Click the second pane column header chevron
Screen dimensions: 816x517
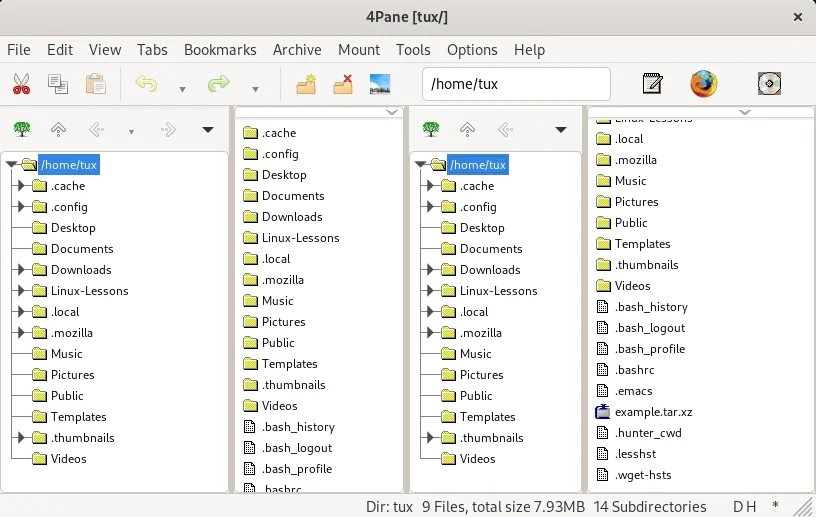point(392,112)
